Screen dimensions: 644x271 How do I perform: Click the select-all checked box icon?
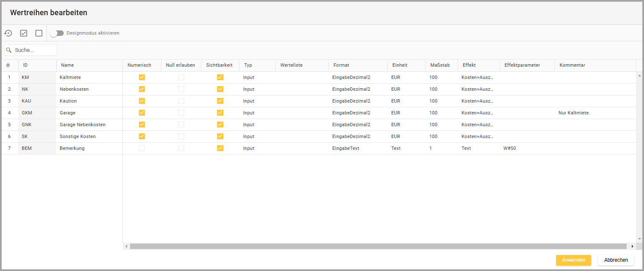tap(24, 33)
